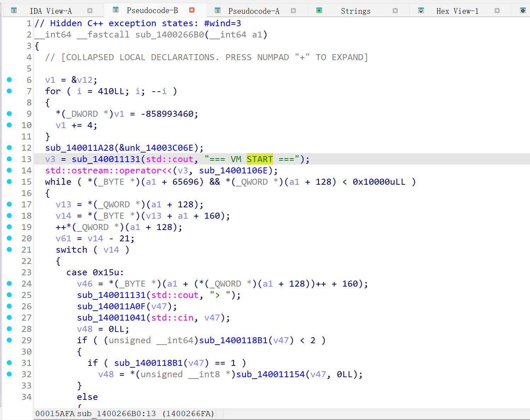Screen dimensions: 530x420
Task: Click the sub_14001106E reference on line 14
Action: [233, 171]
